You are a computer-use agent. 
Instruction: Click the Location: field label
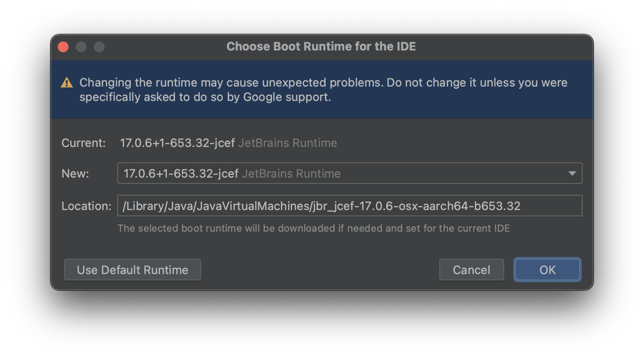pyautogui.click(x=86, y=206)
